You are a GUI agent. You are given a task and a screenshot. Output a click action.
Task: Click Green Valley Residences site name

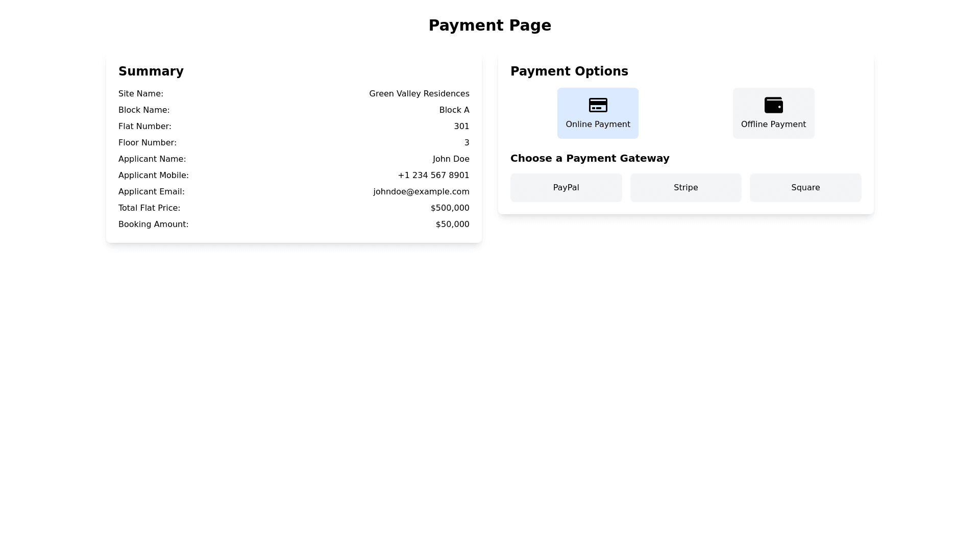point(419,94)
